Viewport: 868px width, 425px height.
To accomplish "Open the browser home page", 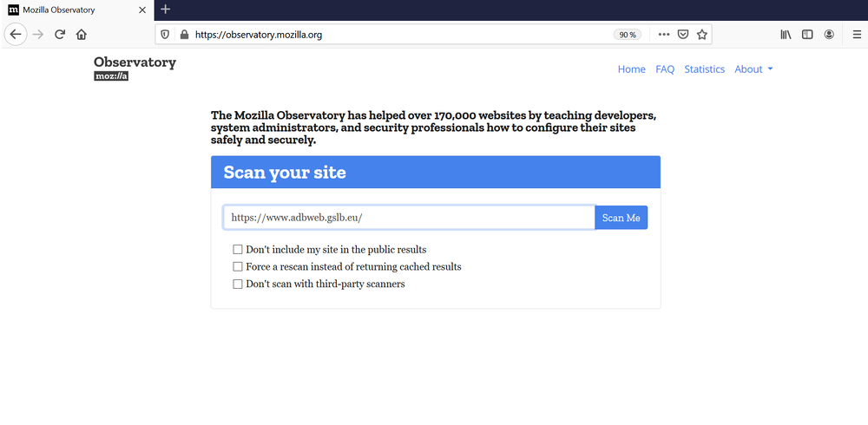I will tap(82, 35).
